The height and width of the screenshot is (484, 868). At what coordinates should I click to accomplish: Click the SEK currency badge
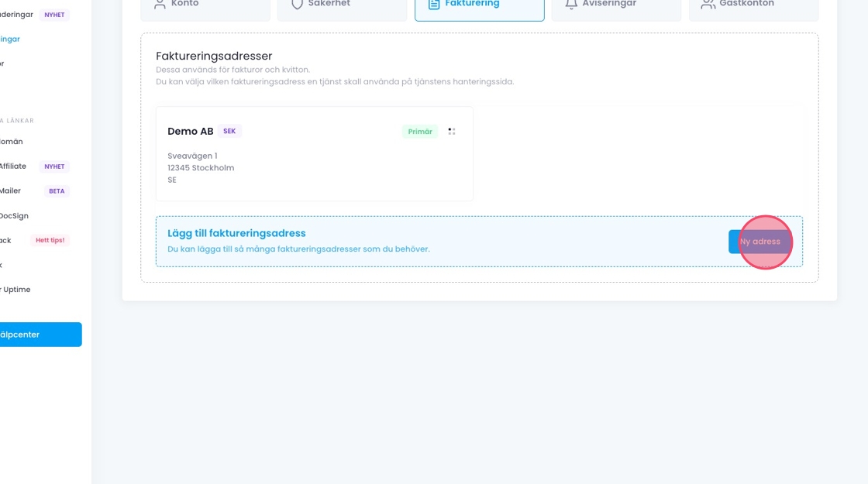click(x=229, y=132)
